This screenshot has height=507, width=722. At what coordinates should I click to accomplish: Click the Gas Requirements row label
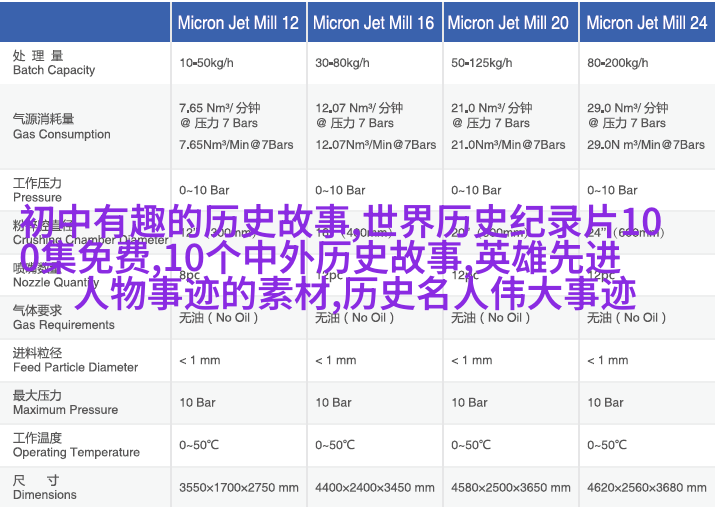[64, 325]
